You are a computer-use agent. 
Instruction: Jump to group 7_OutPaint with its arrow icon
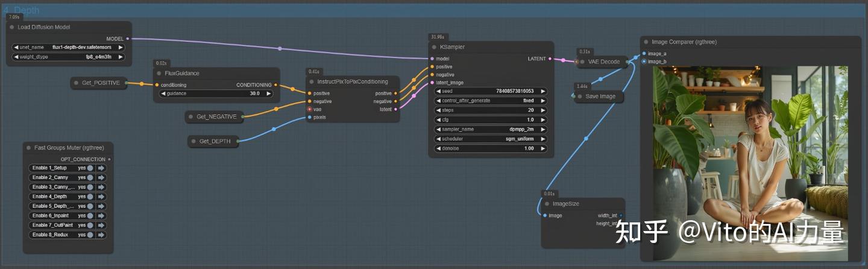tap(101, 225)
